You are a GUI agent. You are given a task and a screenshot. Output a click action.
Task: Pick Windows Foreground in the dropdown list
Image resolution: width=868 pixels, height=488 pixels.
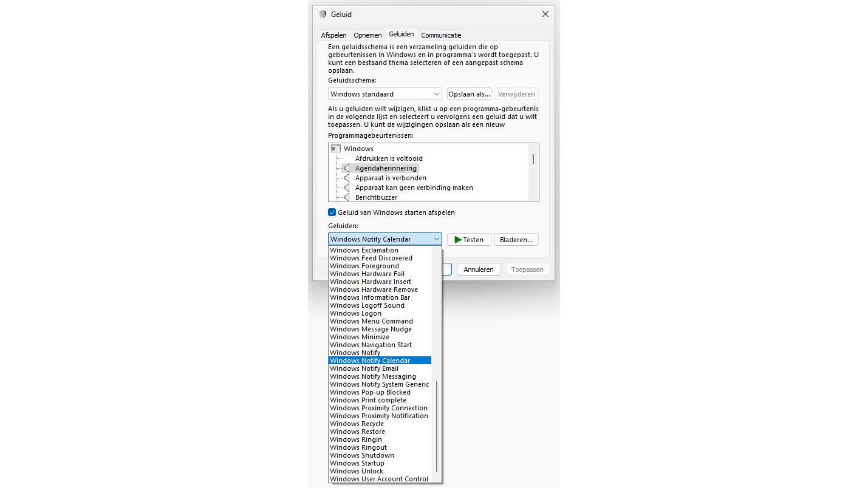click(x=380, y=266)
